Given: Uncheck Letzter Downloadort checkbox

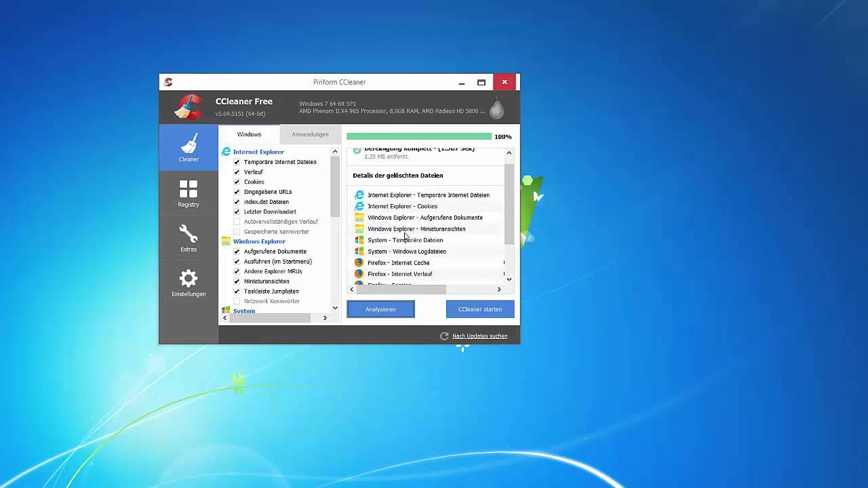Looking at the screenshot, I should click(x=237, y=211).
